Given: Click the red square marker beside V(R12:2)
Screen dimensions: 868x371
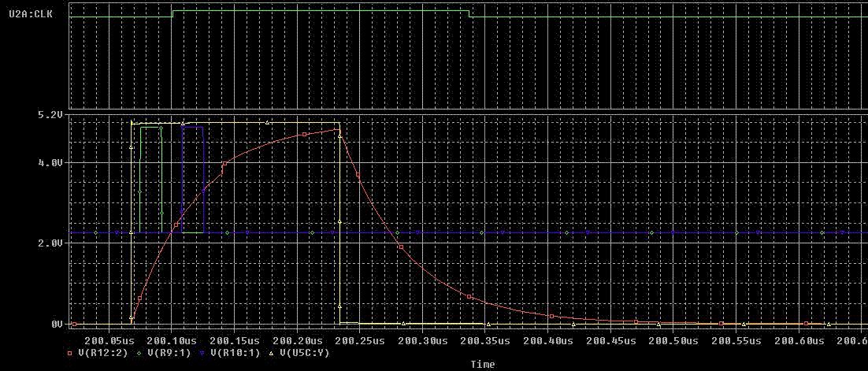Looking at the screenshot, I should click(x=71, y=352).
